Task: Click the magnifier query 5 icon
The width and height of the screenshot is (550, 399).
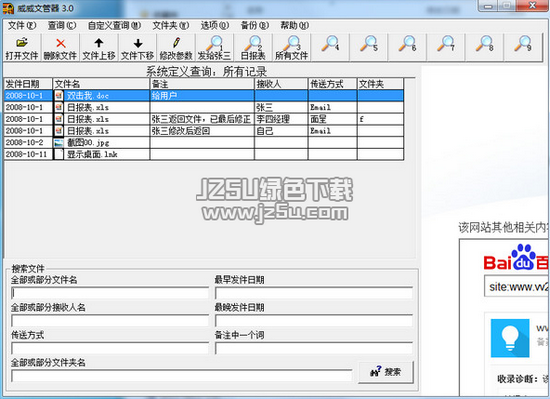Action: (369, 43)
